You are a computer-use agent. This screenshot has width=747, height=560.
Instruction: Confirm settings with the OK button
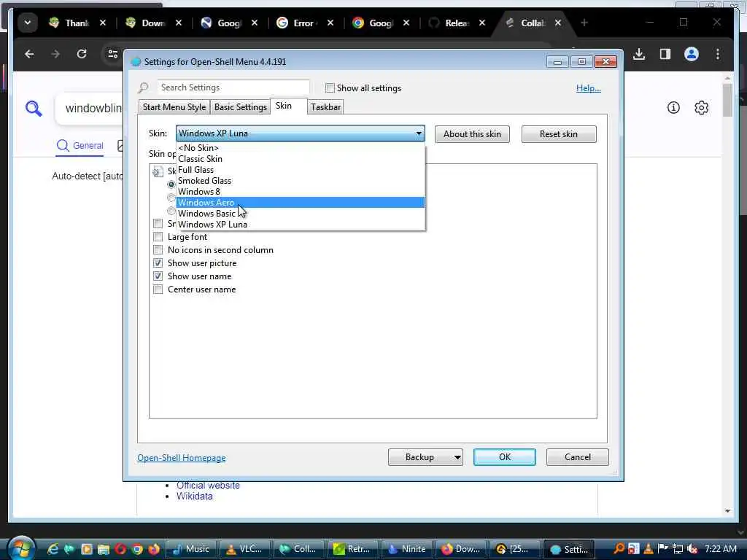click(x=505, y=457)
